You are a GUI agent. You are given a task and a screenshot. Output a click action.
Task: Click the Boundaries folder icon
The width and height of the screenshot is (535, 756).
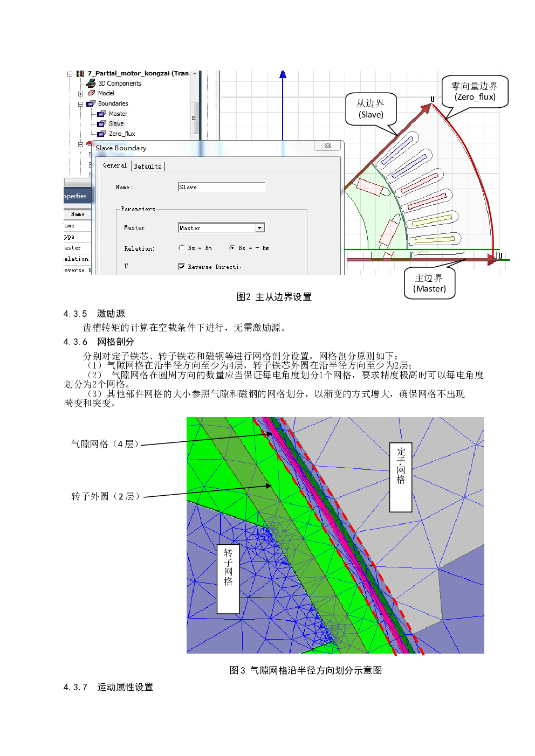pos(91,103)
